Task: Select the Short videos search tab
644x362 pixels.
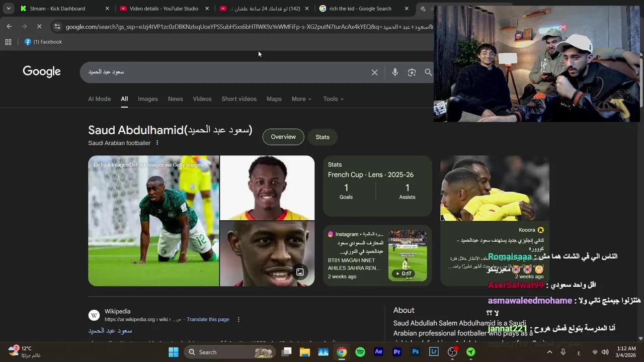Action: [x=239, y=99]
